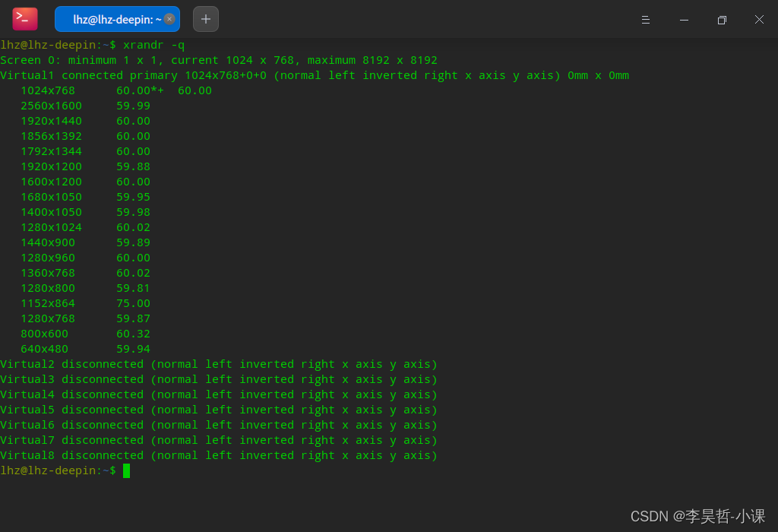Click the deepin terminal app icon
Screen dimensions: 778x532
tap(25, 19)
